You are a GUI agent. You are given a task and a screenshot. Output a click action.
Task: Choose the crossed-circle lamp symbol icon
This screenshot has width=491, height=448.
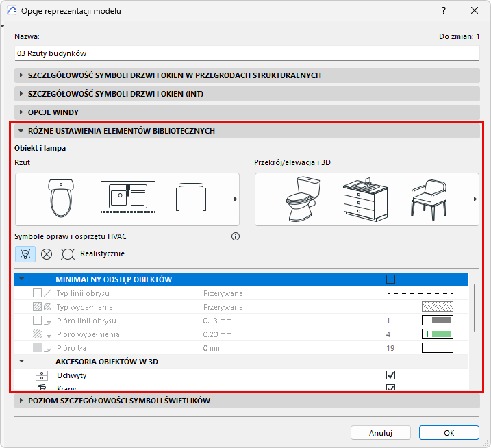coord(47,254)
